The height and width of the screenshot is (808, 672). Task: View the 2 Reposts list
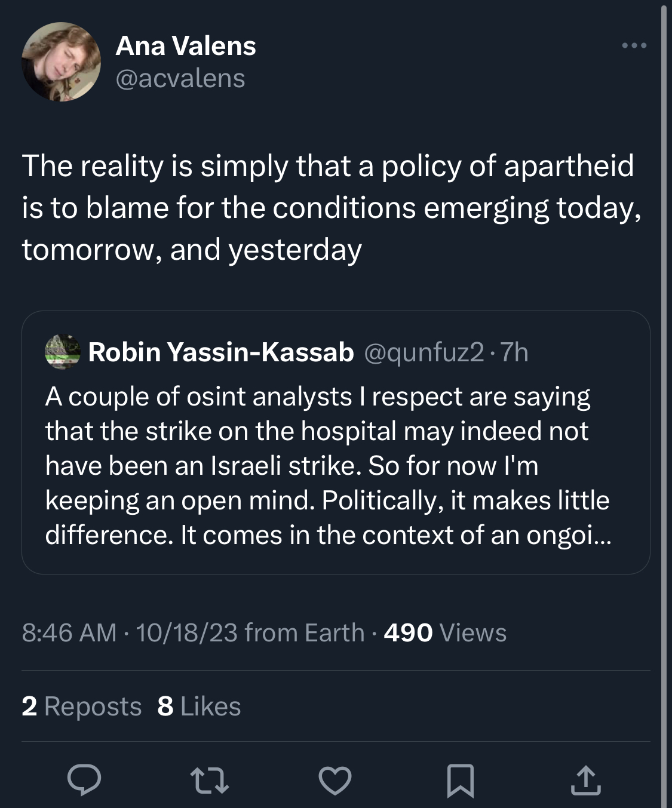[81, 706]
